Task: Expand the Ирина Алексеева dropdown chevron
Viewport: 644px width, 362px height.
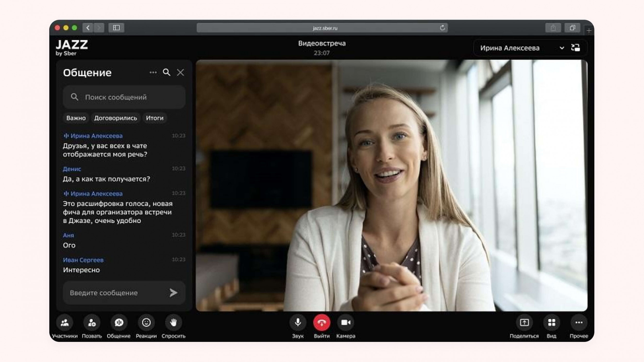Action: coord(562,48)
